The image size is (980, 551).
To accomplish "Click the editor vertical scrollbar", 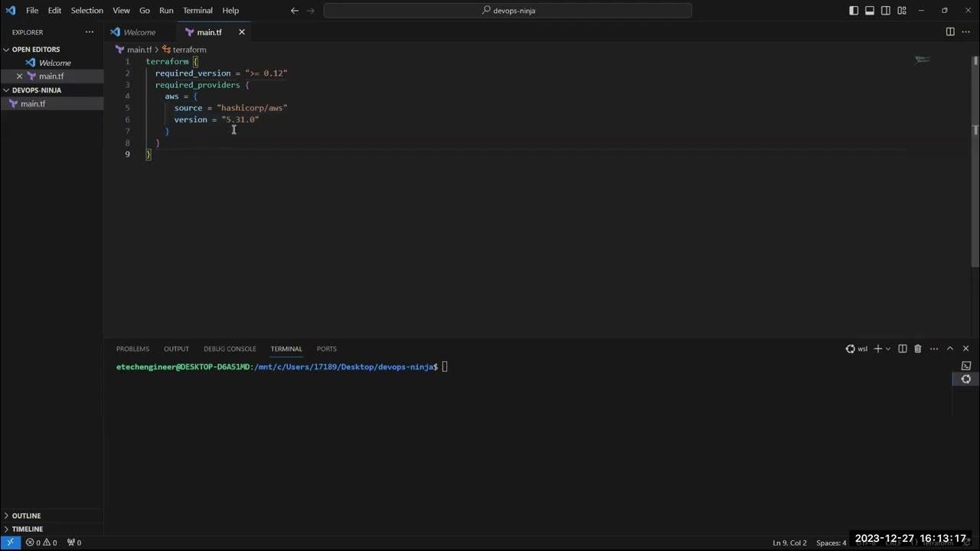I will click(975, 161).
